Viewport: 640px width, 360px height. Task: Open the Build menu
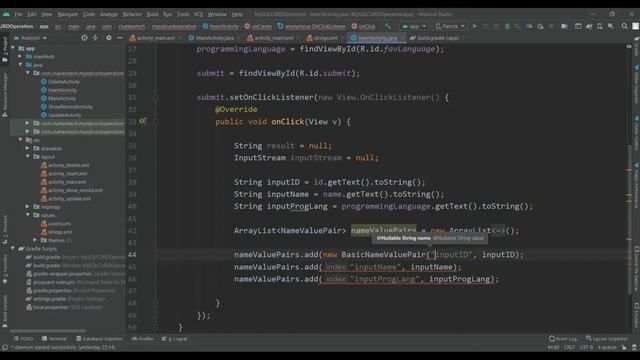coord(152,14)
